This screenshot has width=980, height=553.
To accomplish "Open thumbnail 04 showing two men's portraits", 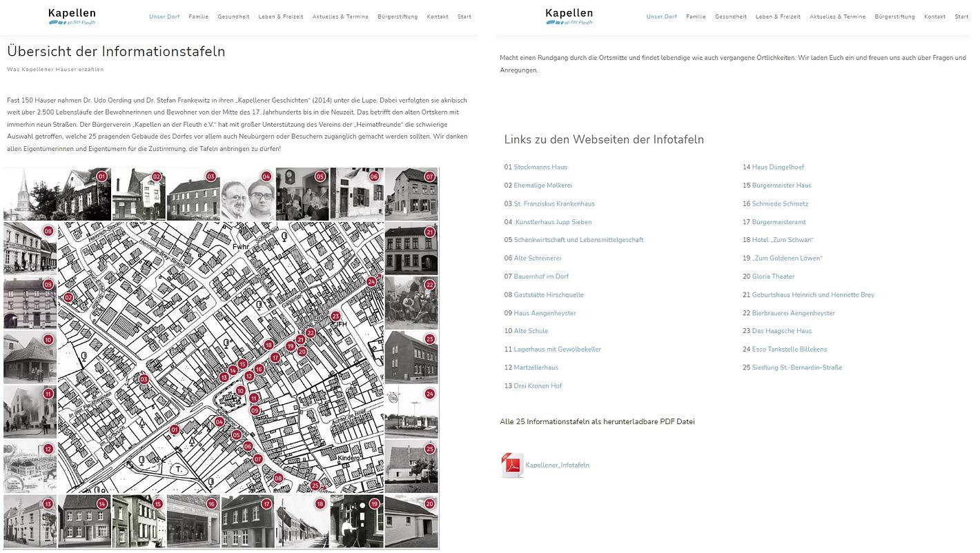I will (247, 194).
